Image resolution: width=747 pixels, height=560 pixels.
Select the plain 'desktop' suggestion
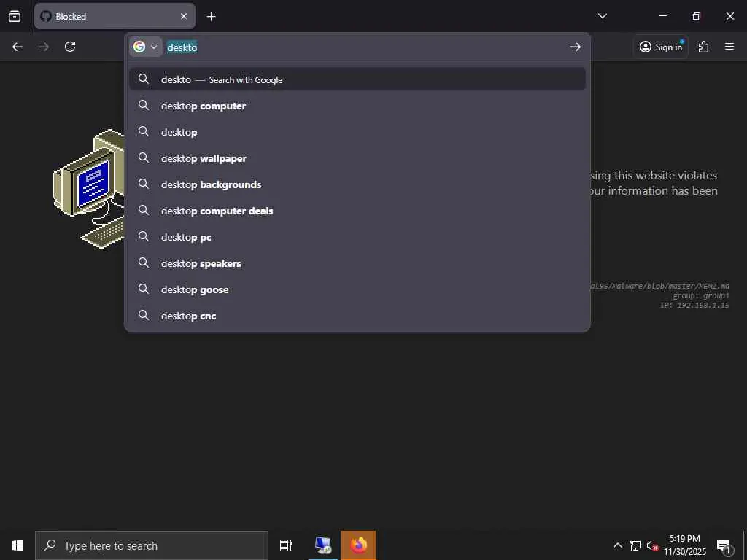tap(357, 132)
